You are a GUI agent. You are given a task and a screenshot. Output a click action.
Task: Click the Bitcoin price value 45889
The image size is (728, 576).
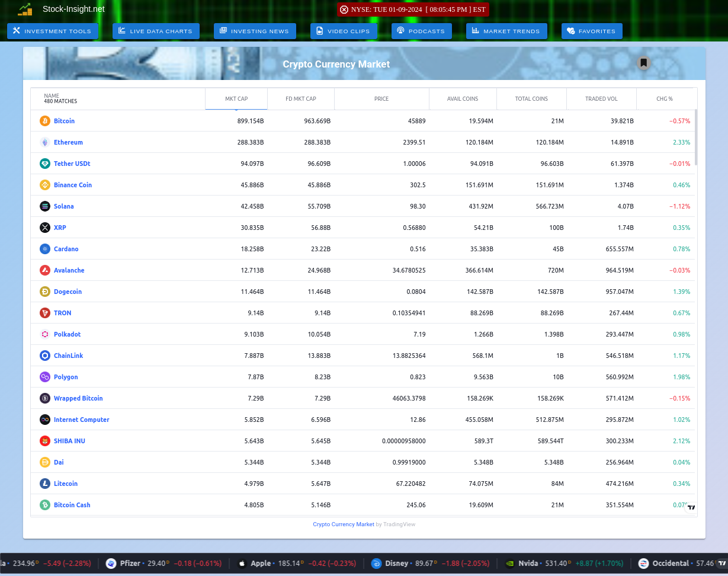coord(416,121)
